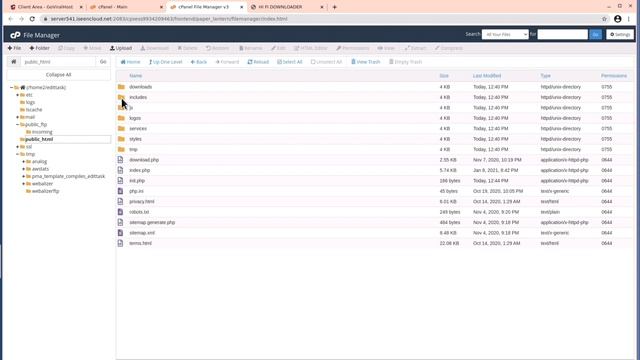Click the php.ini file icon

(x=120, y=191)
